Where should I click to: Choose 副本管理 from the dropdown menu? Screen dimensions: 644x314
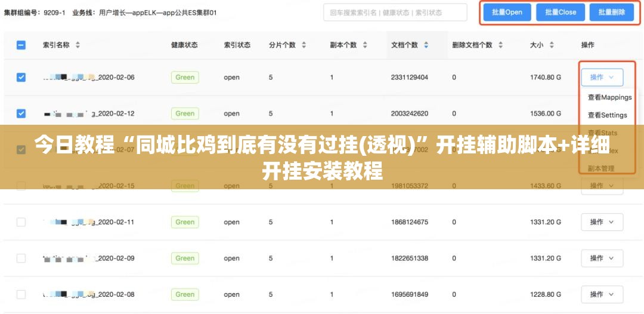tap(601, 168)
